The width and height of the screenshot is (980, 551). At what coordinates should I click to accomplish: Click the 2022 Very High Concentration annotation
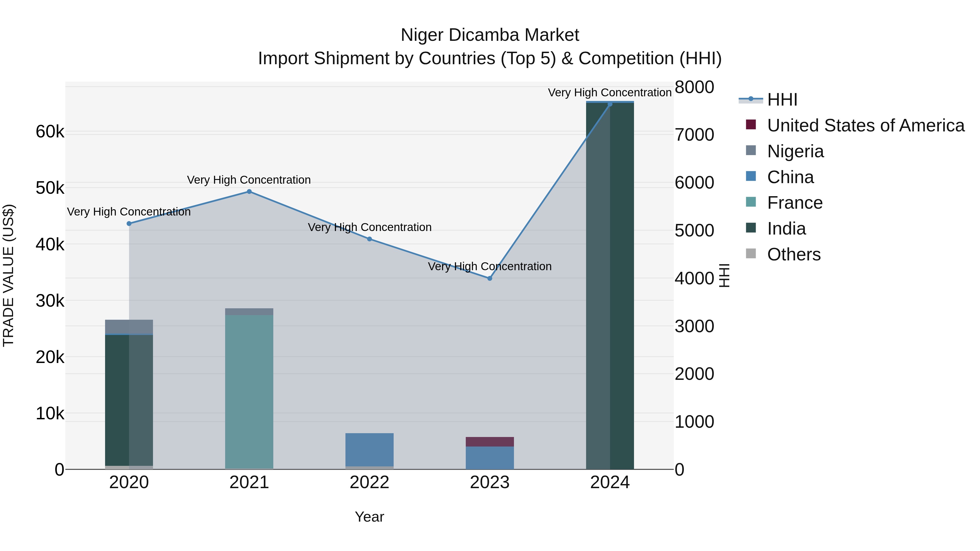tap(369, 227)
